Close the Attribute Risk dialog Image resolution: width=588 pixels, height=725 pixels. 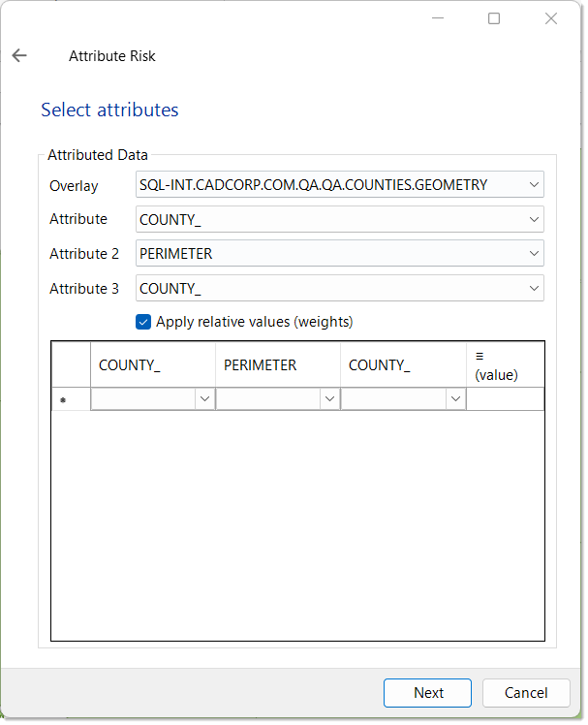point(550,18)
